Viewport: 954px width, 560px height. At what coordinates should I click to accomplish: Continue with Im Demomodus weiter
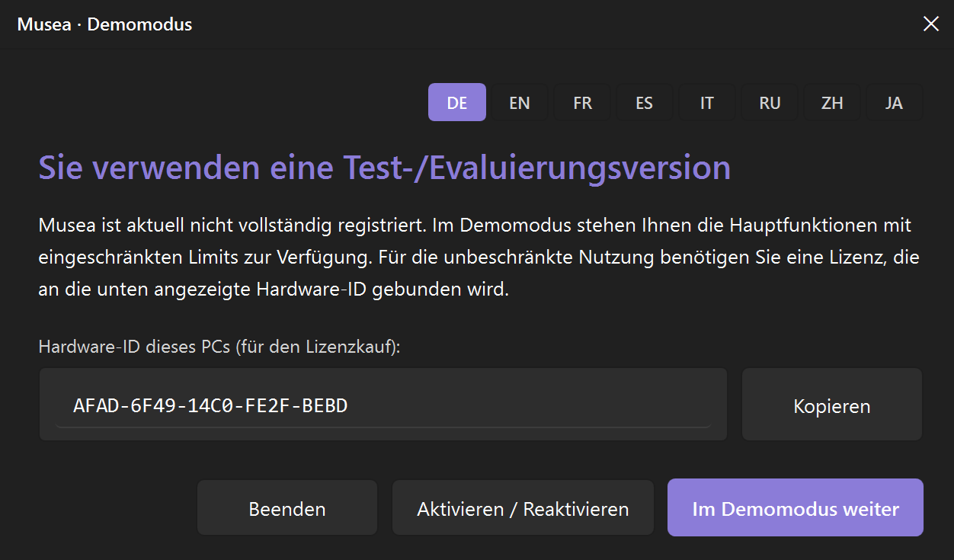tap(796, 508)
